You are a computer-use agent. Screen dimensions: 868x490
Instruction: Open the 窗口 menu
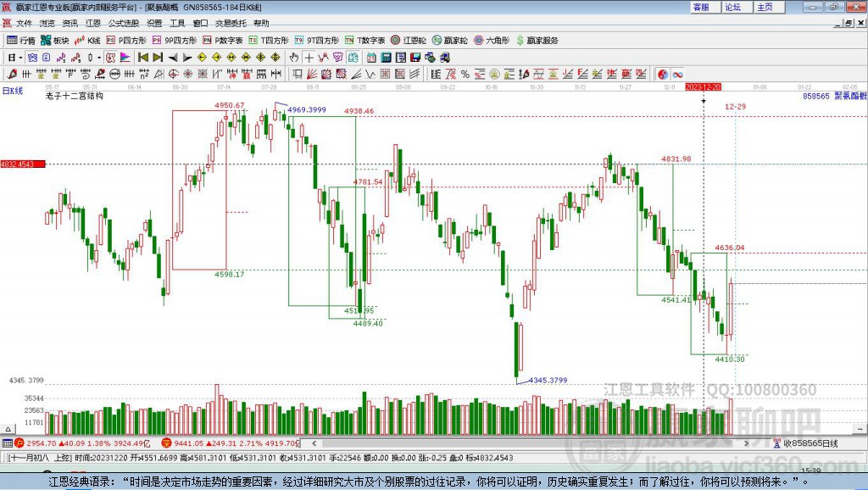click(200, 23)
